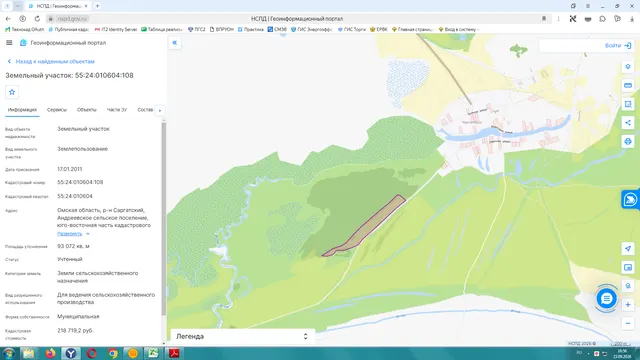This screenshot has height=360, width=640.
Task: Switch to the Информация tab
Action: pos(22,110)
